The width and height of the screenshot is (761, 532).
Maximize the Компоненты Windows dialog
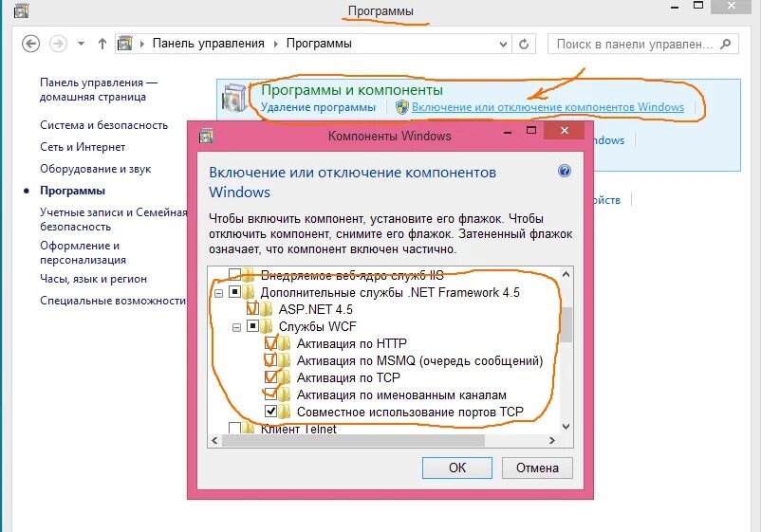click(531, 131)
